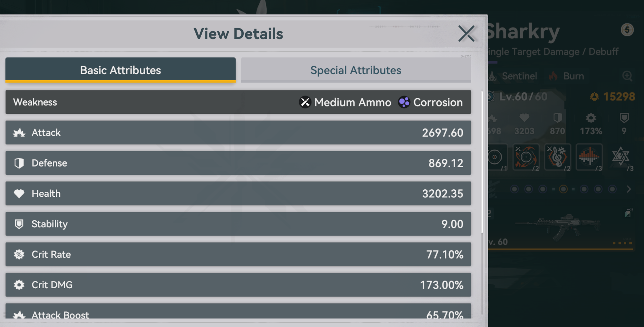
Task: Click the gold number 5 badge
Action: click(x=627, y=30)
